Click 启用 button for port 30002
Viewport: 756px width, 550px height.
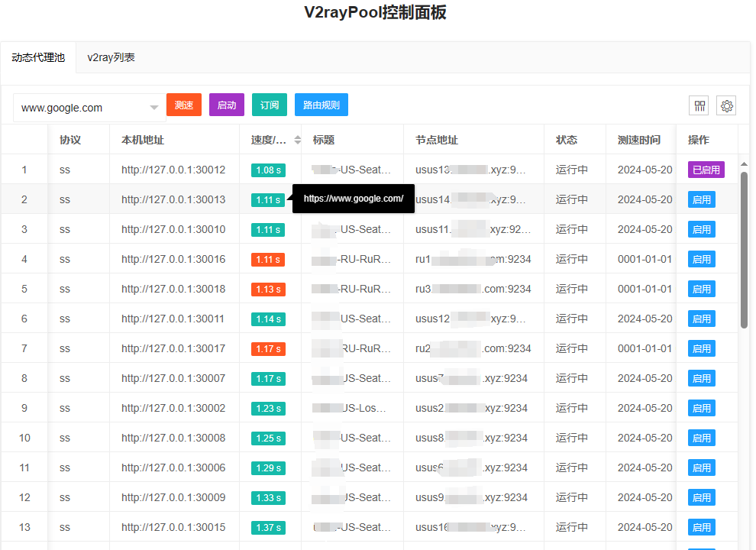point(702,408)
